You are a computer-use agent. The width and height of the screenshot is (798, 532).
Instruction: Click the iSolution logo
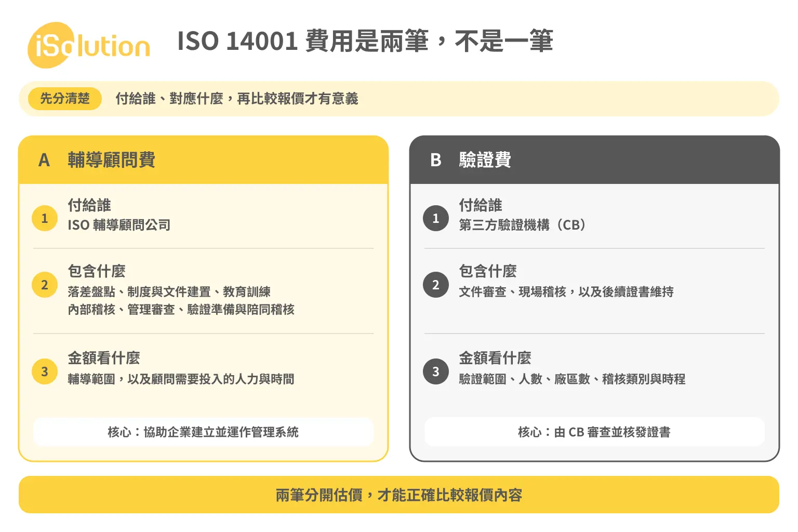(x=89, y=45)
